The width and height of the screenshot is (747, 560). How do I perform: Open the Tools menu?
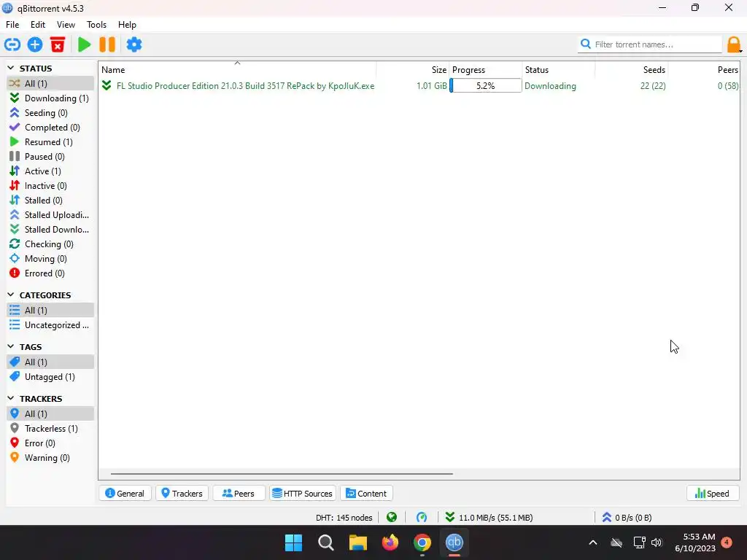97,25
